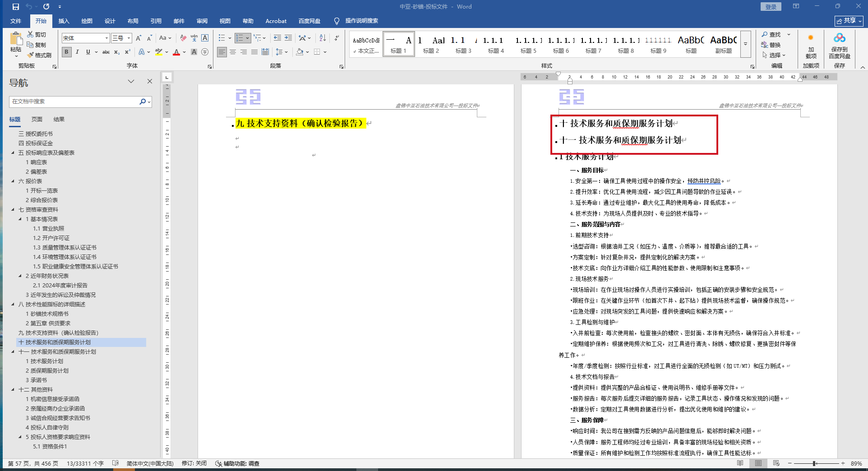Open the 插入 (Insert) ribbon tab

click(x=64, y=21)
